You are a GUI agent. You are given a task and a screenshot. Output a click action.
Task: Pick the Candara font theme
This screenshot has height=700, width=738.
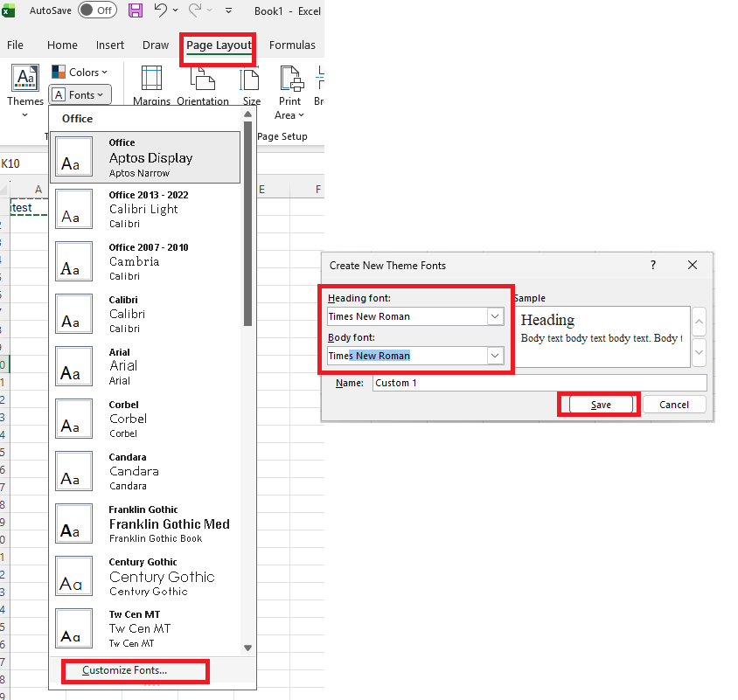point(145,471)
